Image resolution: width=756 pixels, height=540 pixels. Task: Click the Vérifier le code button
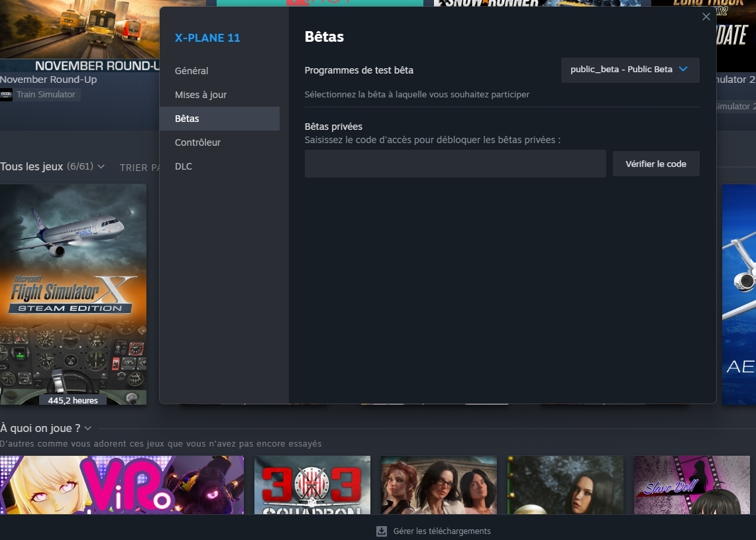coord(656,164)
